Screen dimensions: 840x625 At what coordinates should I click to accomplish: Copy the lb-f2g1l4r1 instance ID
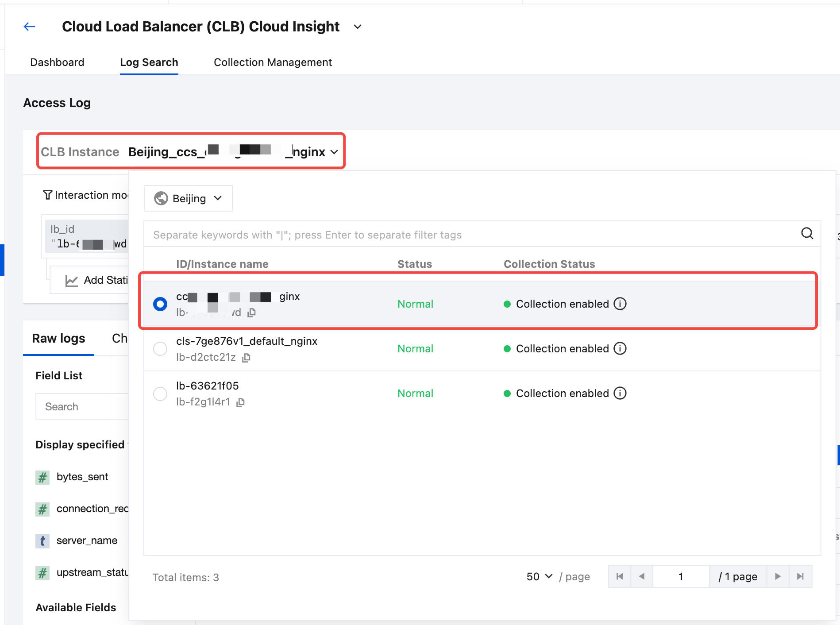[x=240, y=402]
